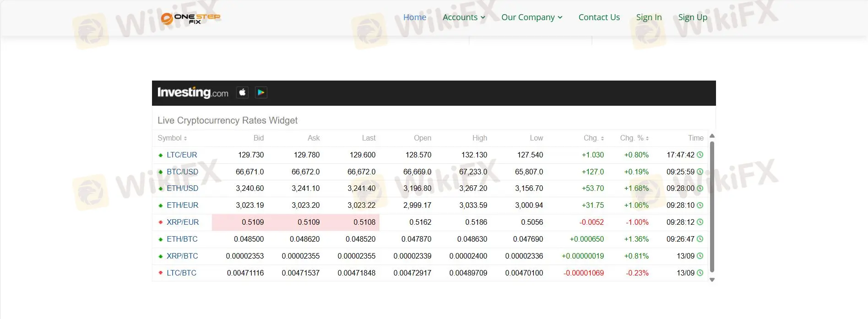The width and height of the screenshot is (868, 319).
Task: Click the widget scrollbar up arrow
Action: (712, 136)
